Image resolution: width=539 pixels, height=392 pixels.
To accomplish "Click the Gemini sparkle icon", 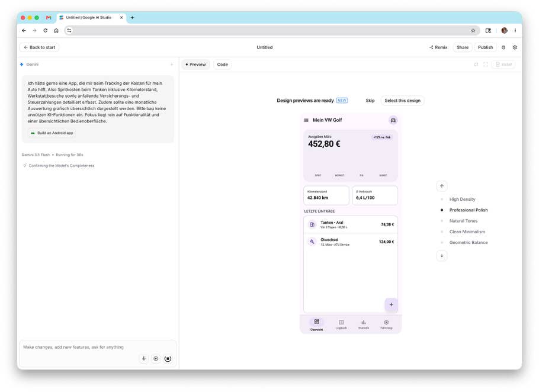I will (22, 65).
